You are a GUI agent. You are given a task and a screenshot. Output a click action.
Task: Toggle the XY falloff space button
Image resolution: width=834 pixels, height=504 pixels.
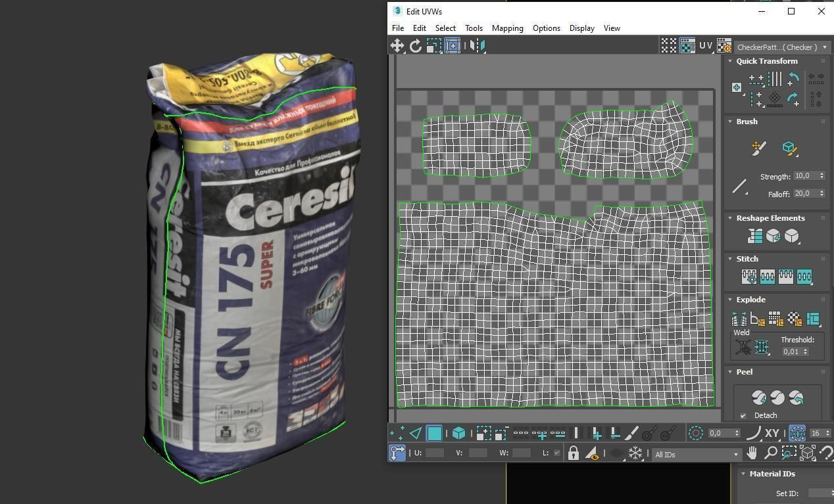pyautogui.click(x=772, y=433)
